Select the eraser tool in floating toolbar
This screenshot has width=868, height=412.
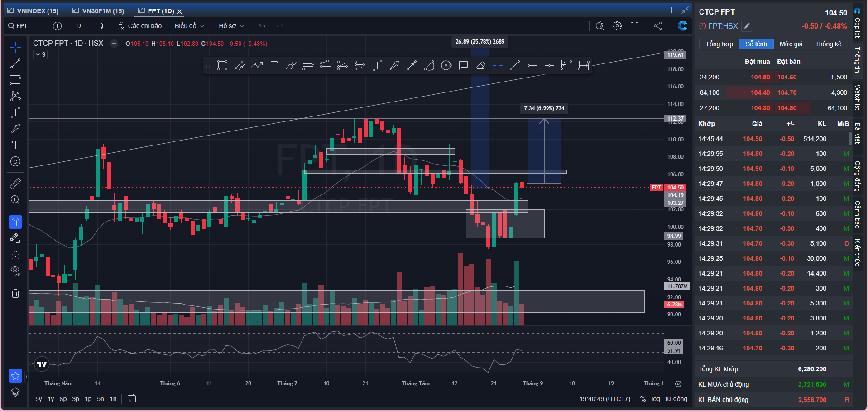pos(481,66)
